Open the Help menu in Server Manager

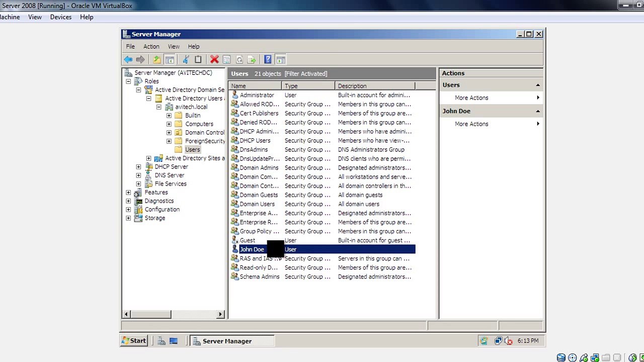tap(194, 46)
